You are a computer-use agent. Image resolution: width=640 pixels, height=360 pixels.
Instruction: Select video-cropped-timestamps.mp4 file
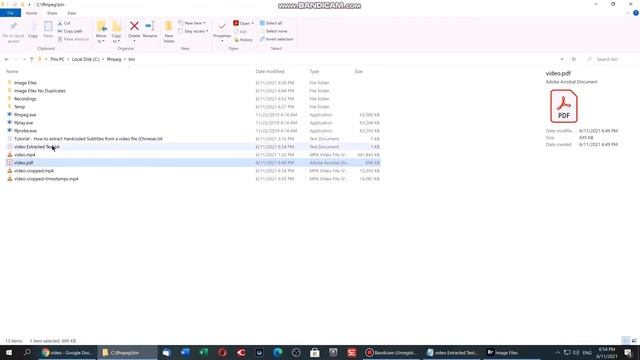(x=46, y=179)
